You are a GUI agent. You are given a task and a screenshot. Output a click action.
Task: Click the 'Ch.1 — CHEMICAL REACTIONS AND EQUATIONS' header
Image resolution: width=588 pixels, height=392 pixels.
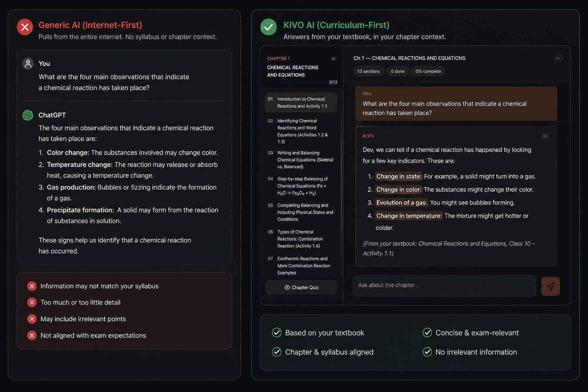coord(410,58)
